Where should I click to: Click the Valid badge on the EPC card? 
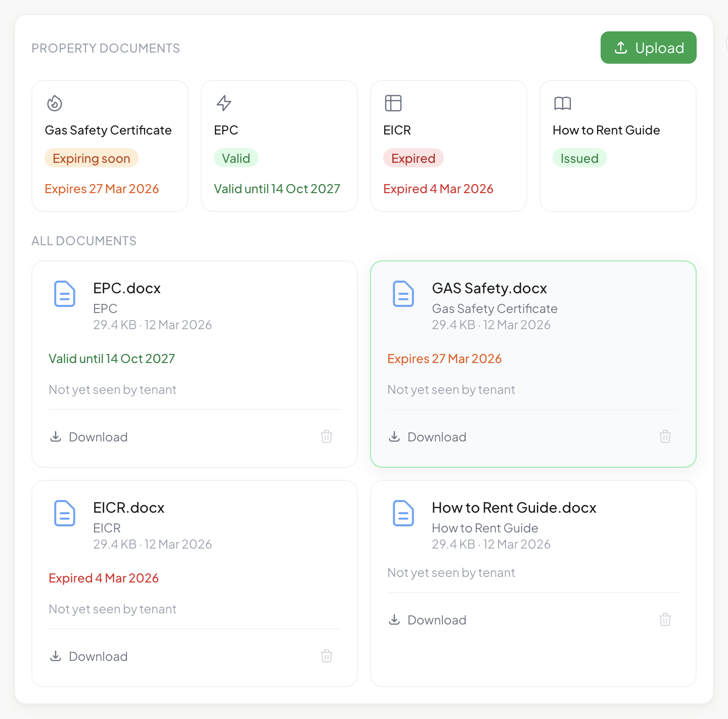[x=236, y=158]
